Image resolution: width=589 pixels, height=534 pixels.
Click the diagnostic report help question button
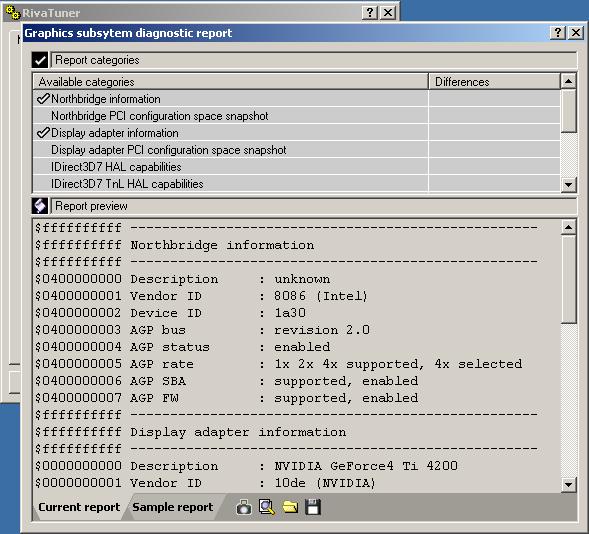coord(558,33)
